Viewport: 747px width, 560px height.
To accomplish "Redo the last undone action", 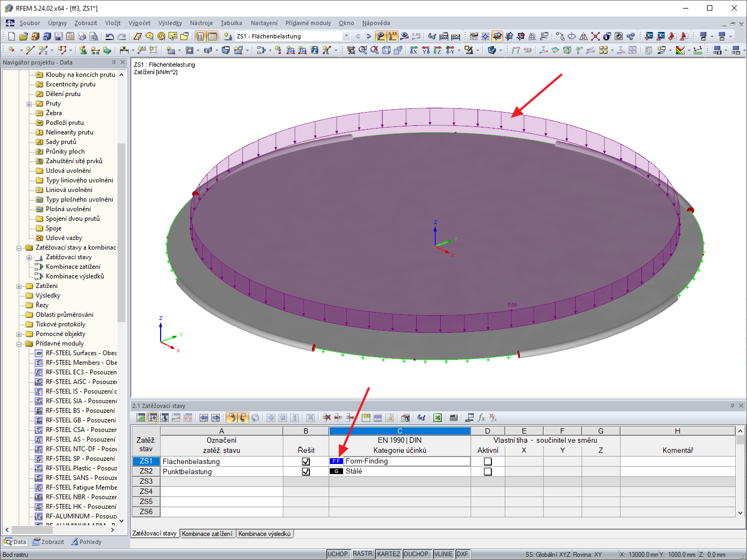I will [122, 36].
